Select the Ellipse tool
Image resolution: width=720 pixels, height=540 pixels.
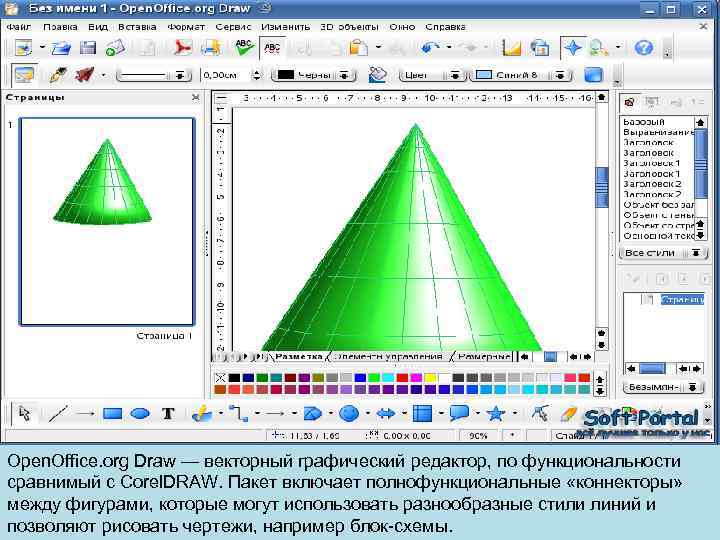coord(140,414)
